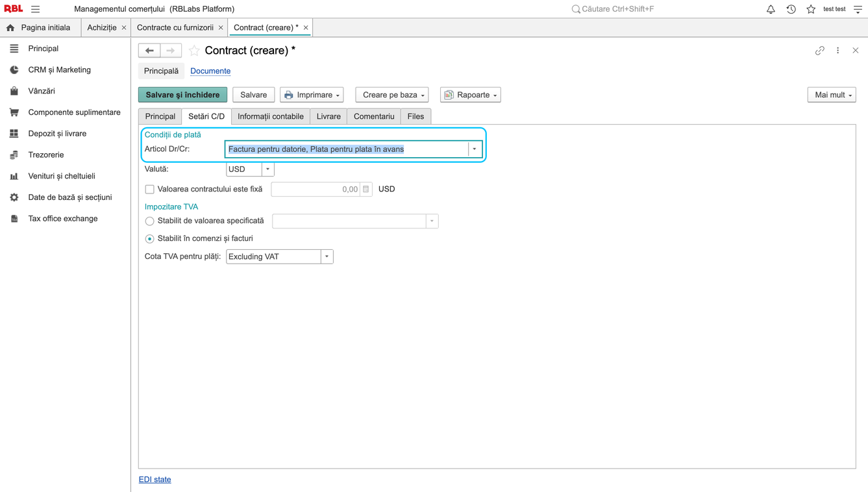Expand the Articol Dr/Cr dropdown arrow

475,149
